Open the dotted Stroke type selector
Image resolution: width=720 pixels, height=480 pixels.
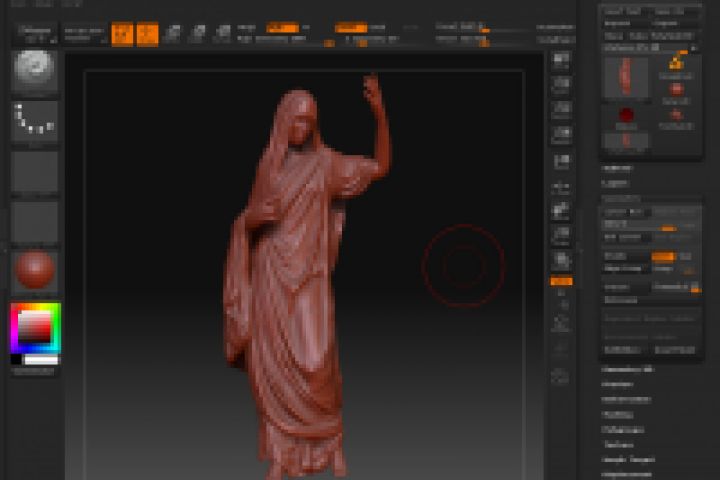click(x=34, y=121)
